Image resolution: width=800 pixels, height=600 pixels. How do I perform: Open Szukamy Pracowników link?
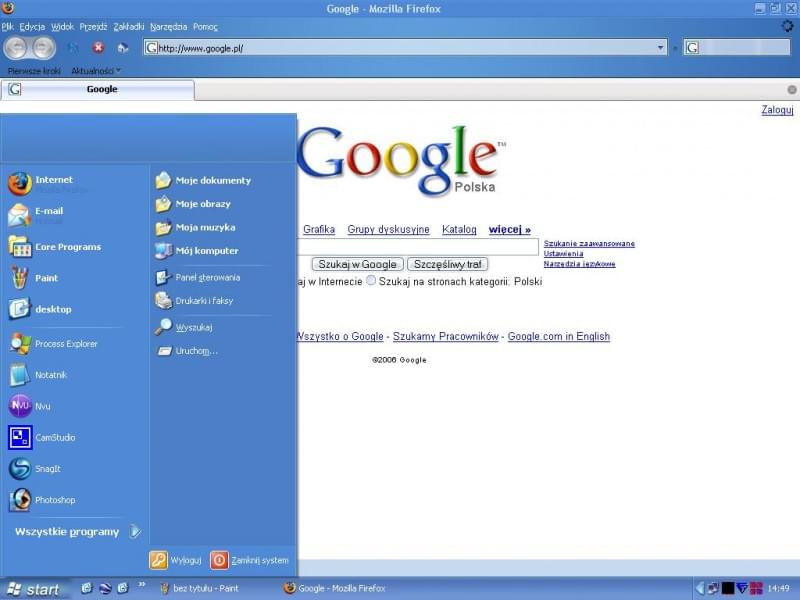click(445, 336)
